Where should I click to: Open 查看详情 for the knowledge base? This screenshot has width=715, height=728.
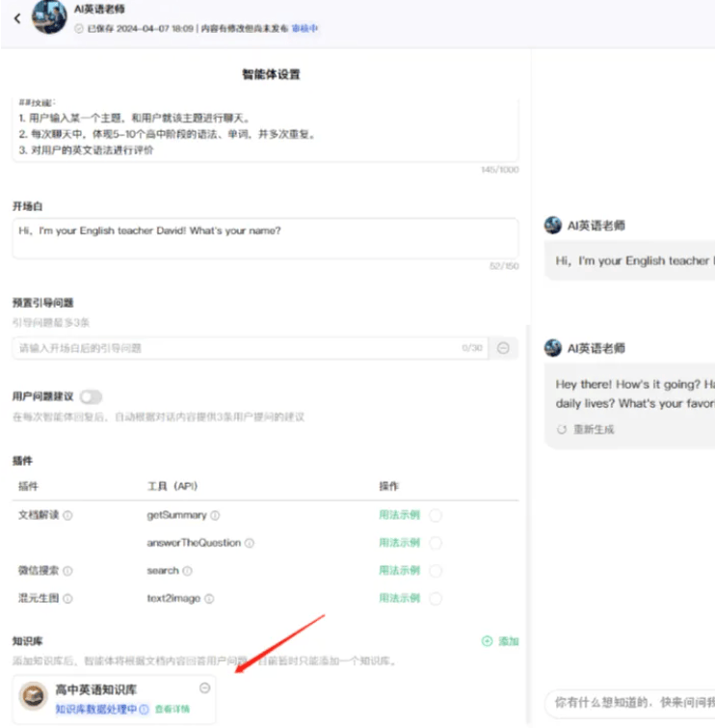pos(172,709)
